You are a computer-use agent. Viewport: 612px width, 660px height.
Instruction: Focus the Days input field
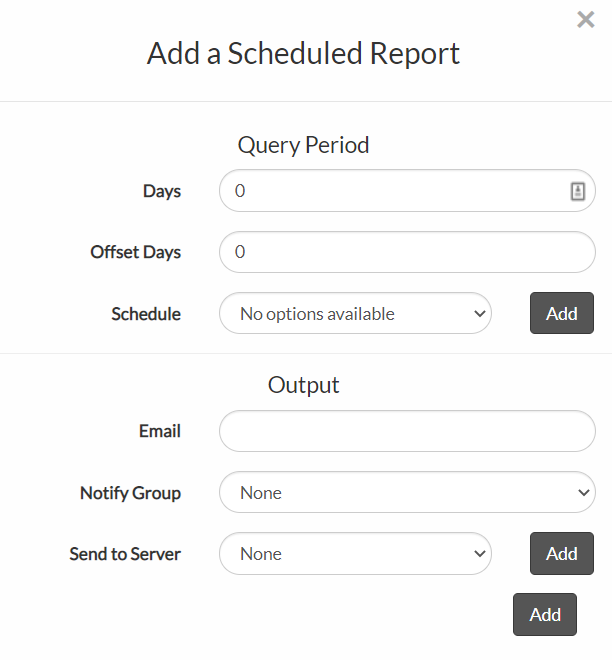click(407, 191)
